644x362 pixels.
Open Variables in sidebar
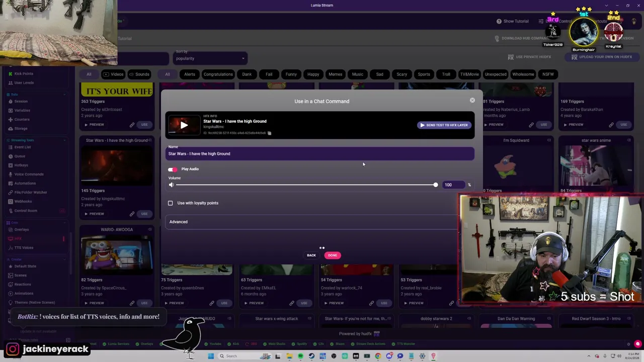click(x=22, y=111)
